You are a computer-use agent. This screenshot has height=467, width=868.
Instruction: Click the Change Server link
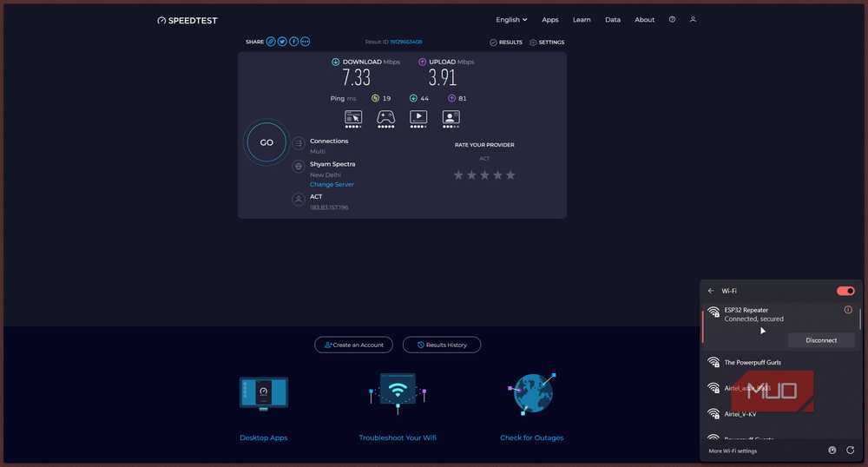click(x=332, y=184)
